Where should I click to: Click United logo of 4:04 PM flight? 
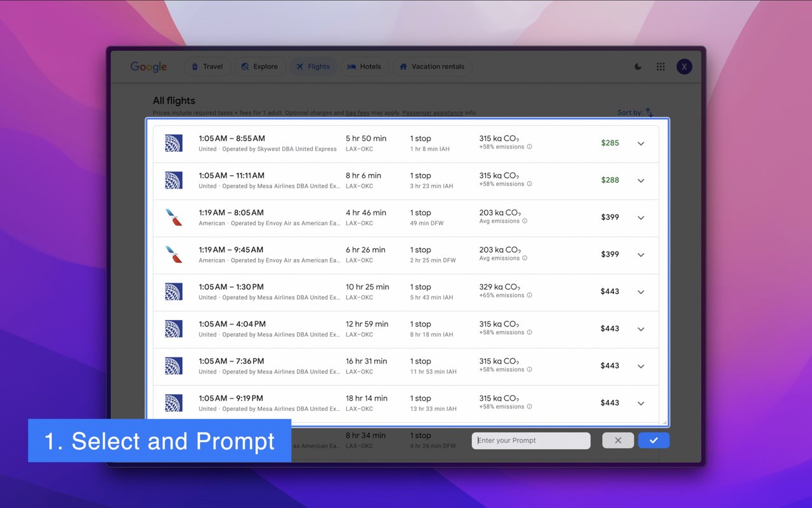[x=173, y=329]
